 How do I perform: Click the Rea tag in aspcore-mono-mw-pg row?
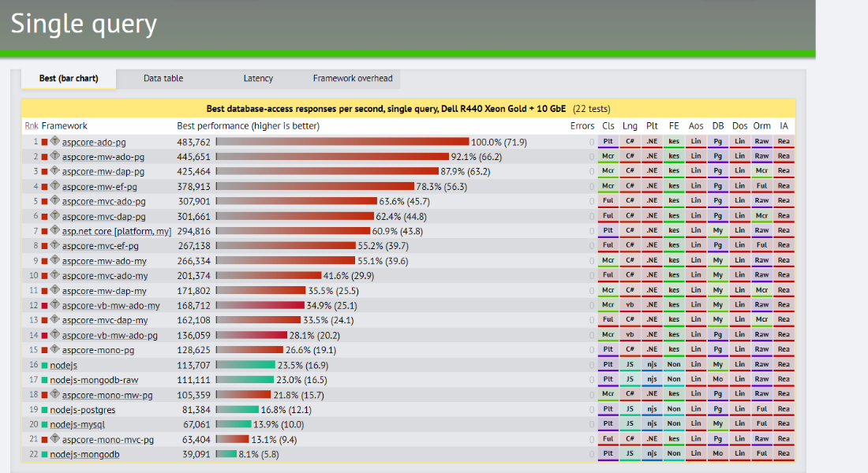(x=784, y=394)
